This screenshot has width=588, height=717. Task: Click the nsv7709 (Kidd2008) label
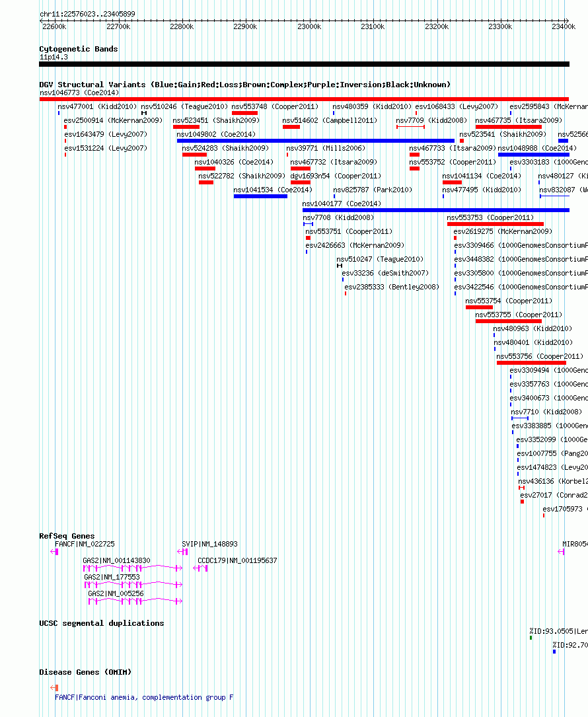click(431, 120)
